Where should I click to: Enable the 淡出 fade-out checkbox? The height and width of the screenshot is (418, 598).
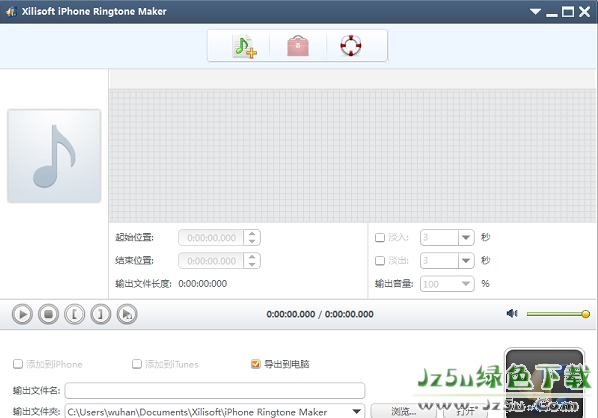[x=380, y=260]
